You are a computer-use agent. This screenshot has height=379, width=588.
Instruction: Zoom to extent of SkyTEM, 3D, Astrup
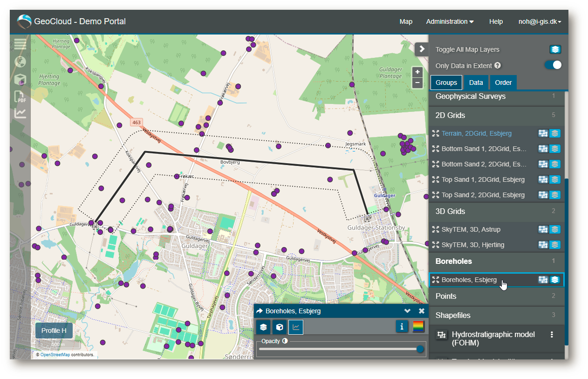436,229
